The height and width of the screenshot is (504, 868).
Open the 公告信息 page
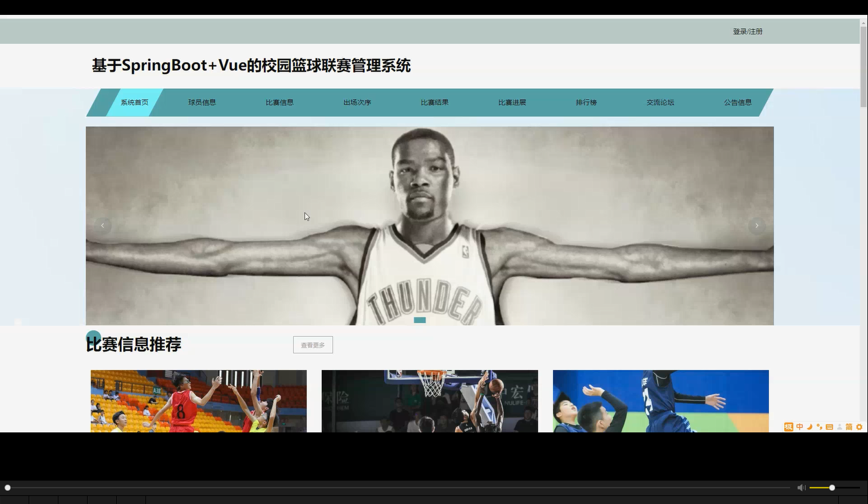(737, 103)
